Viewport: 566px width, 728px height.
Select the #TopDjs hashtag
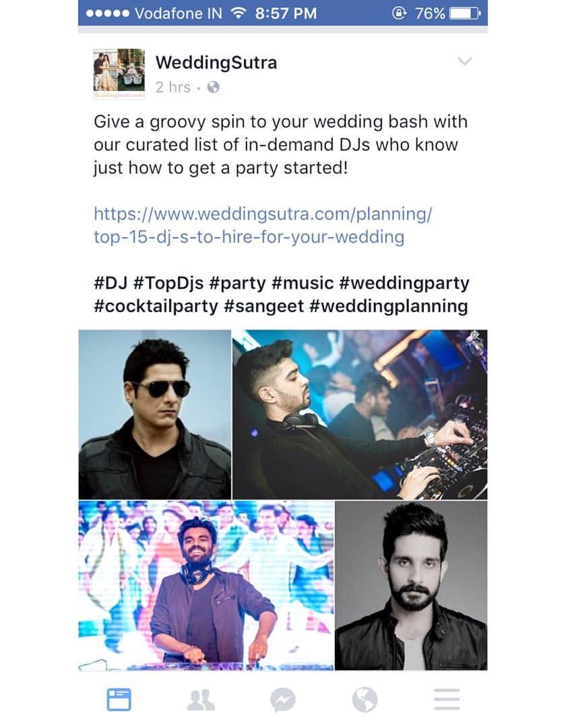click(x=168, y=282)
